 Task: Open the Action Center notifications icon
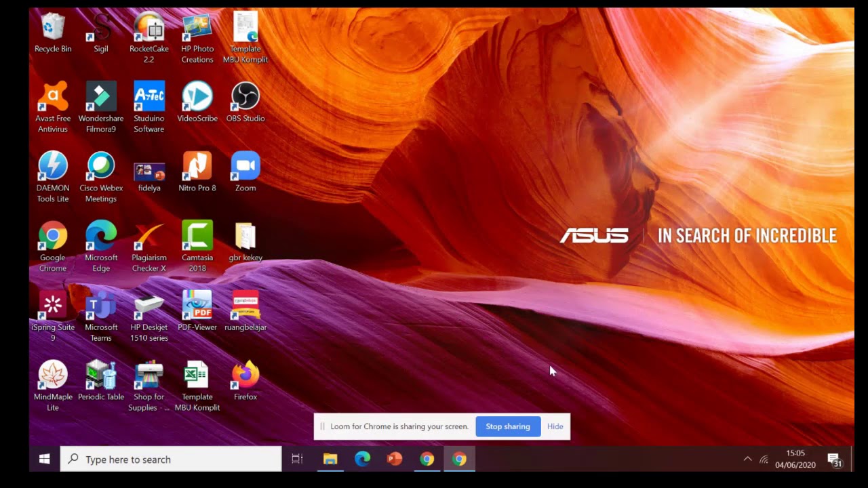tap(834, 460)
